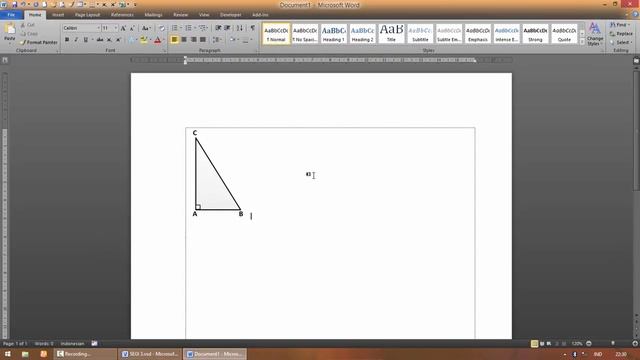Apply the Title style
The height and width of the screenshot is (360, 640).
(391, 34)
